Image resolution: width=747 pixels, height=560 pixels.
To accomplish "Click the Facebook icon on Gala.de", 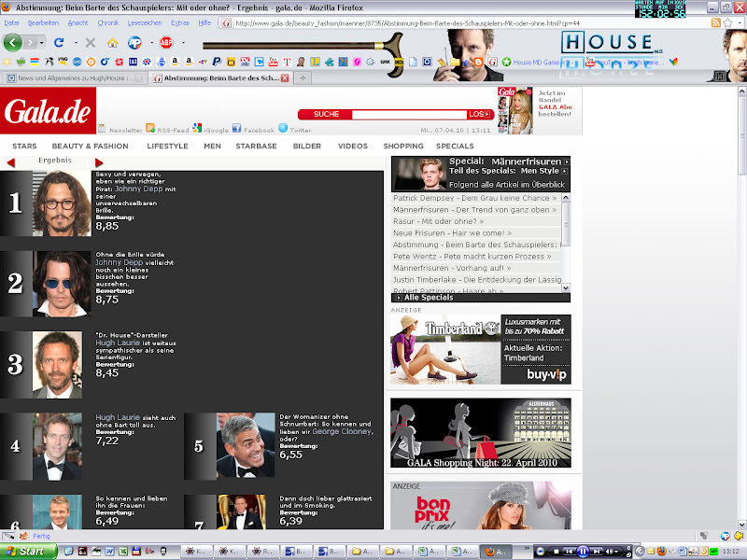I will 237,128.
